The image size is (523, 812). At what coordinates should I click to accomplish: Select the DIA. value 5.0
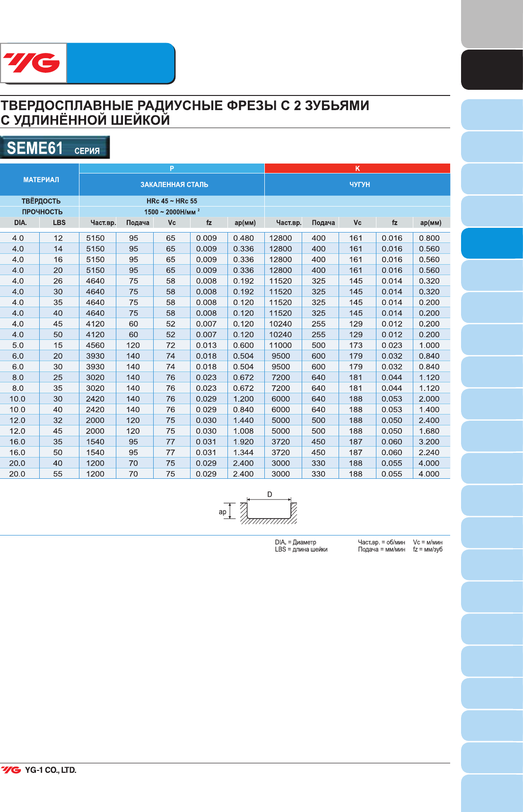click(18, 345)
